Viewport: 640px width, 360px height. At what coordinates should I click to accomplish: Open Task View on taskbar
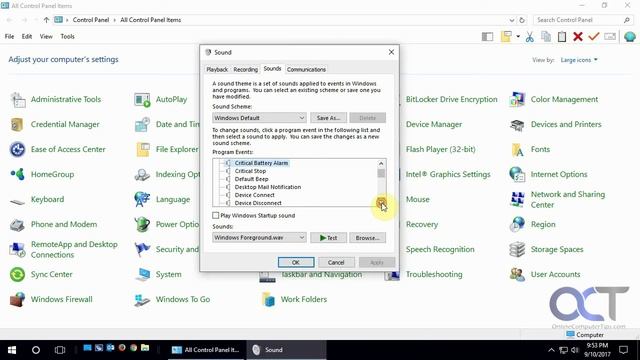click(x=60, y=350)
